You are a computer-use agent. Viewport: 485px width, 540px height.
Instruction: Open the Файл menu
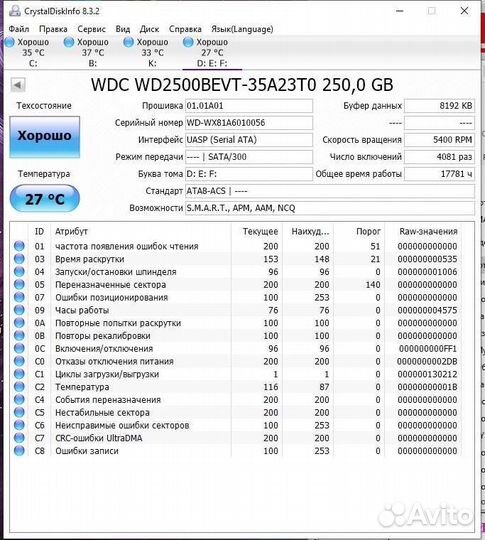[x=19, y=29]
